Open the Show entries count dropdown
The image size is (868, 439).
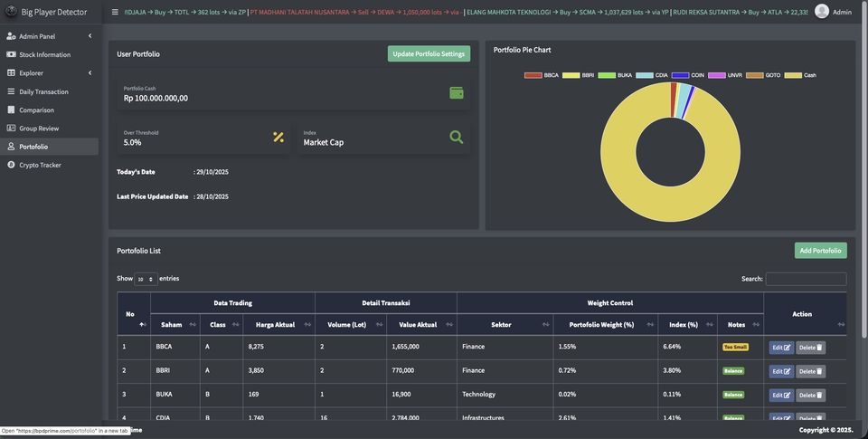pos(146,279)
